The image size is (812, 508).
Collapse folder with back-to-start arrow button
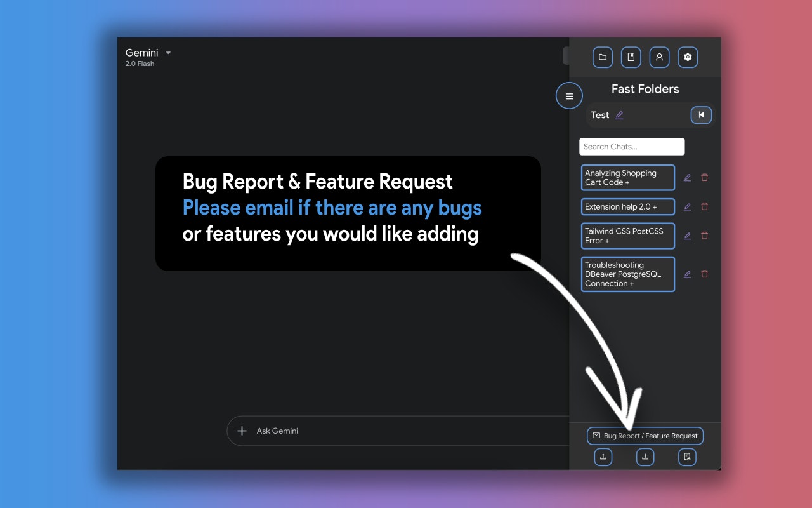(x=701, y=115)
